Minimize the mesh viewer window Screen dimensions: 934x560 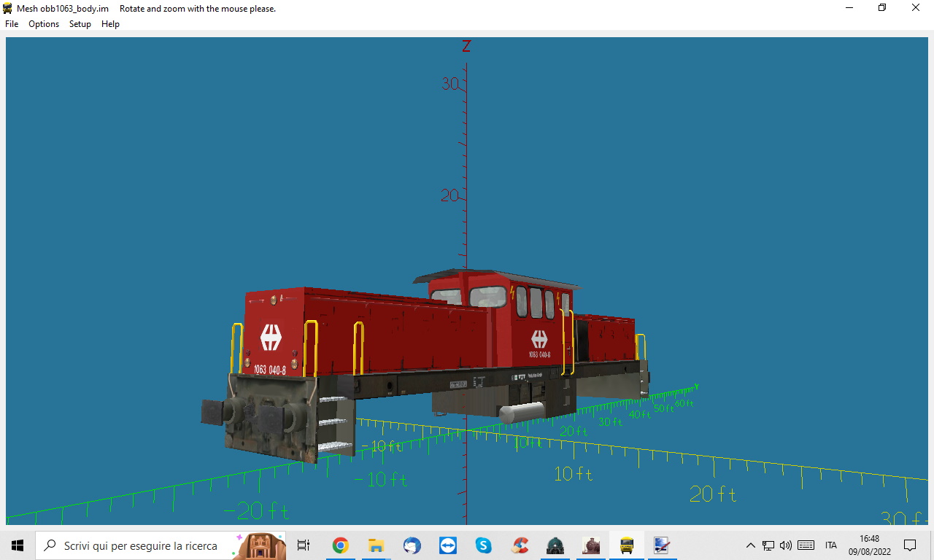[849, 8]
